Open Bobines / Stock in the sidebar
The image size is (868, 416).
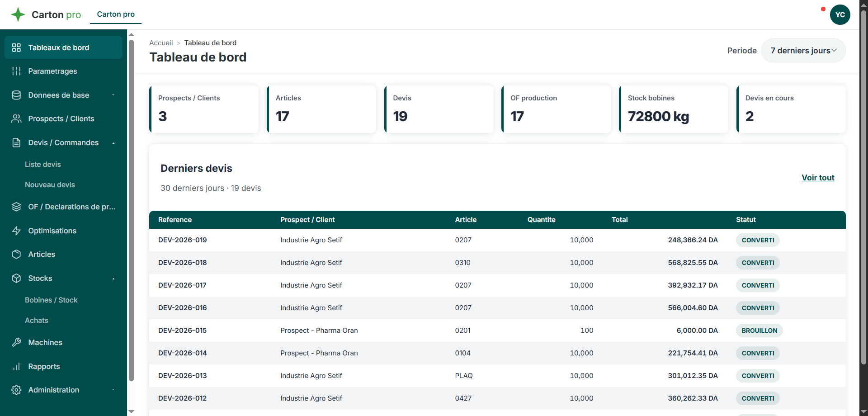click(51, 300)
